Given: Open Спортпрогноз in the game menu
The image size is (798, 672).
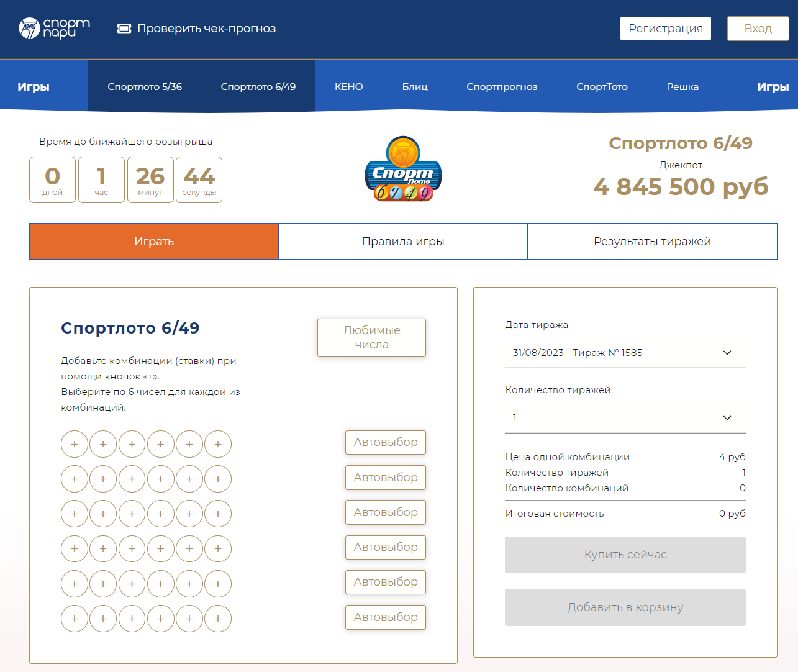Looking at the screenshot, I should (x=502, y=87).
